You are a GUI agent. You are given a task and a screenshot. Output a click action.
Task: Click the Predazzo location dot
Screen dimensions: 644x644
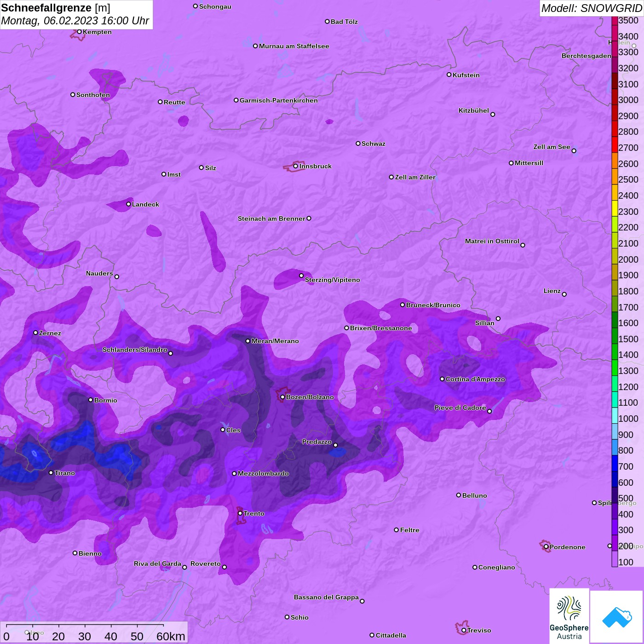point(335,445)
